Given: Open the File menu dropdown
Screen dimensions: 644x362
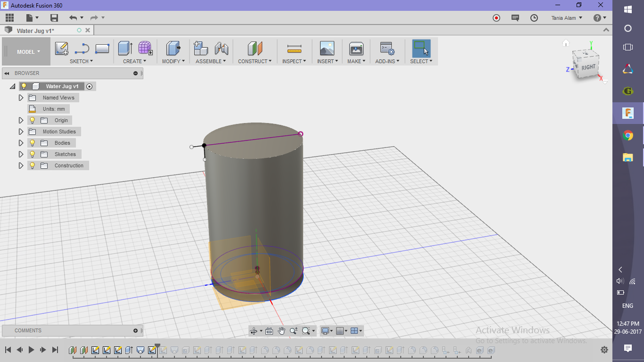Looking at the screenshot, I should (x=33, y=18).
